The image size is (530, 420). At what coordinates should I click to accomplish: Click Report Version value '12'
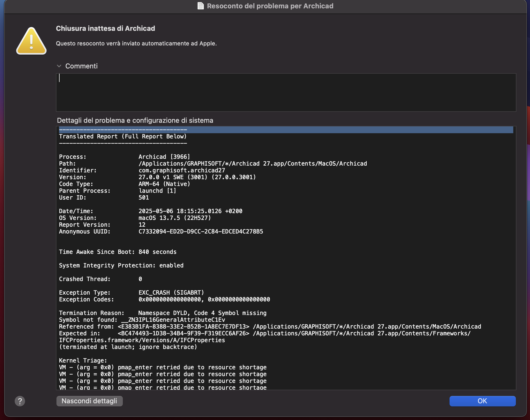(142, 225)
